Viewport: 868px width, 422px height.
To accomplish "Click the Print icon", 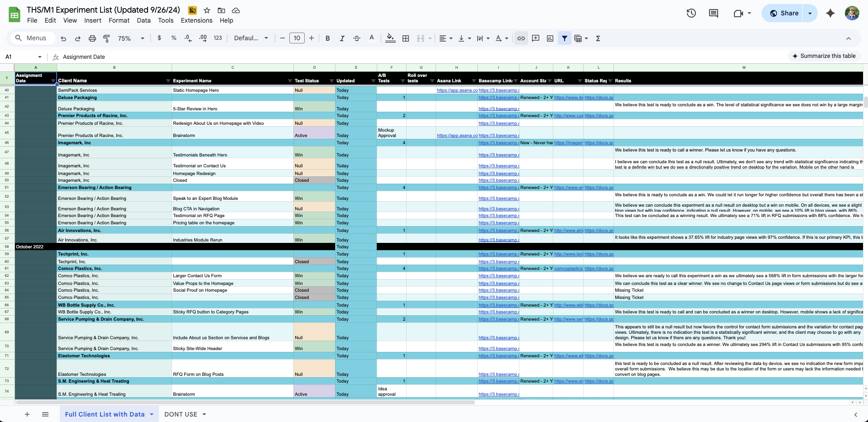I will click(x=92, y=38).
